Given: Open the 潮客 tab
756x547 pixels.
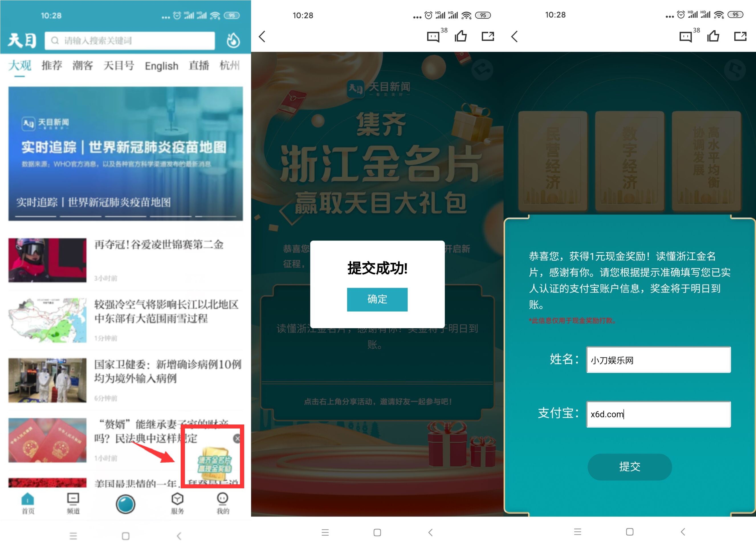Looking at the screenshot, I should pyautogui.click(x=83, y=66).
